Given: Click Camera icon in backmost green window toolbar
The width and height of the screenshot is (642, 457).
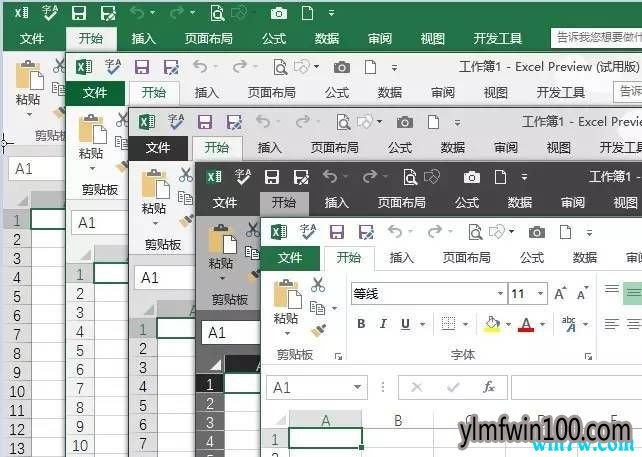Looking at the screenshot, I should pyautogui.click(x=279, y=14).
